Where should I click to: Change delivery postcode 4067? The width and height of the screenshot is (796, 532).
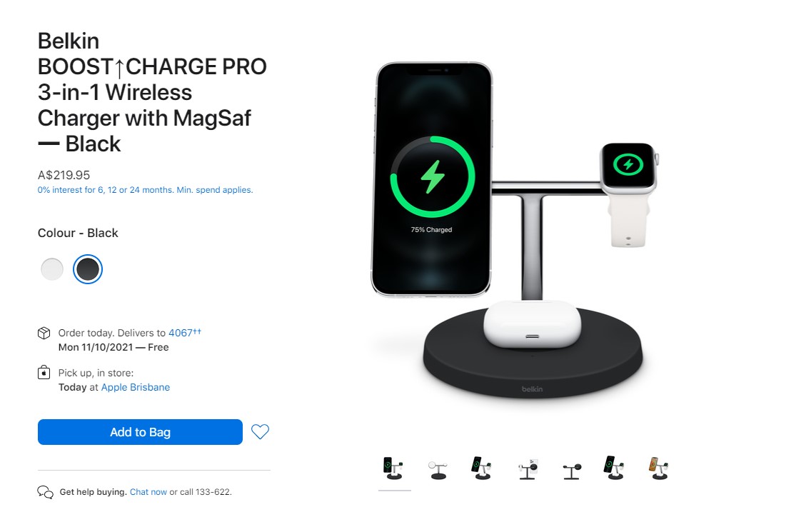181,333
